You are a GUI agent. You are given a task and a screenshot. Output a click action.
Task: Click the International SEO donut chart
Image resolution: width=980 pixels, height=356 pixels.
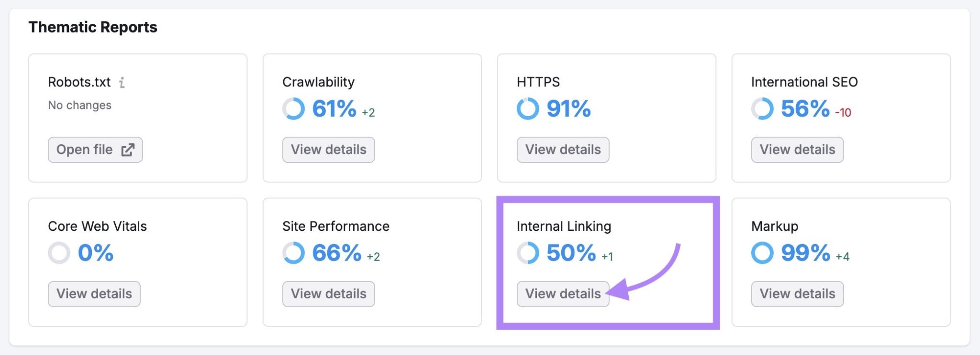763,109
